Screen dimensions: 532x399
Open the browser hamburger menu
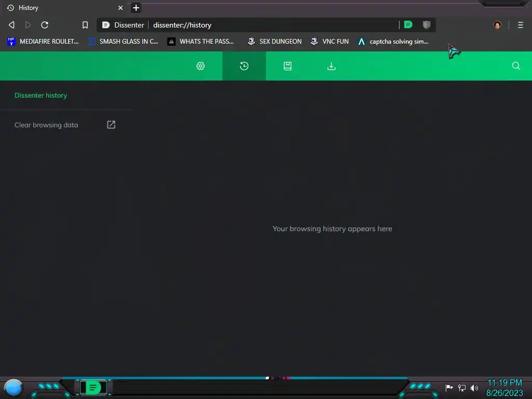520,25
